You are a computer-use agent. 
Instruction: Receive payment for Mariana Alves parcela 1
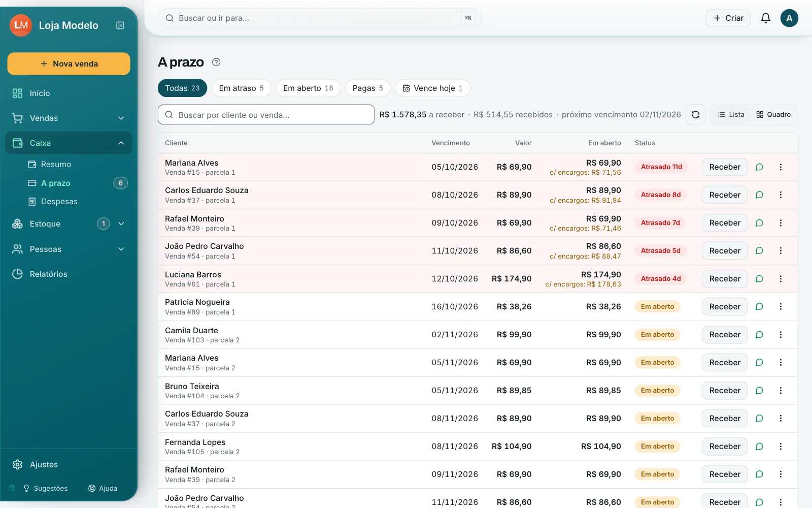tap(725, 167)
